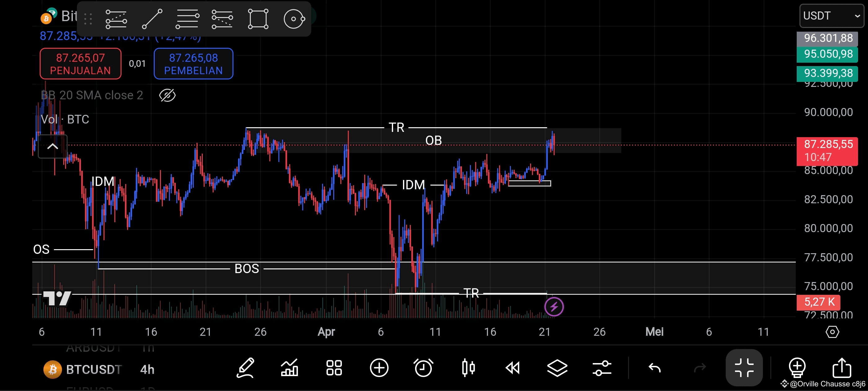Select the OS line label
Viewport: 868px width, 391px height.
click(41, 249)
